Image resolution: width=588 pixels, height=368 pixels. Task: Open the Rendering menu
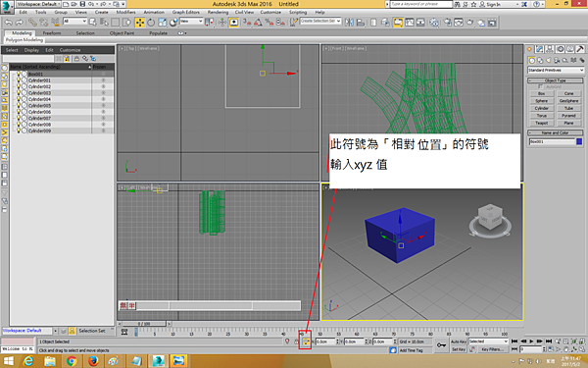point(218,12)
